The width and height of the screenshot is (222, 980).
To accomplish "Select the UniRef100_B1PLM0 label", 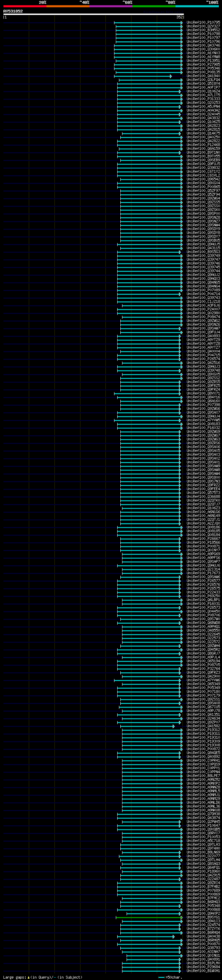I will coord(203,963).
